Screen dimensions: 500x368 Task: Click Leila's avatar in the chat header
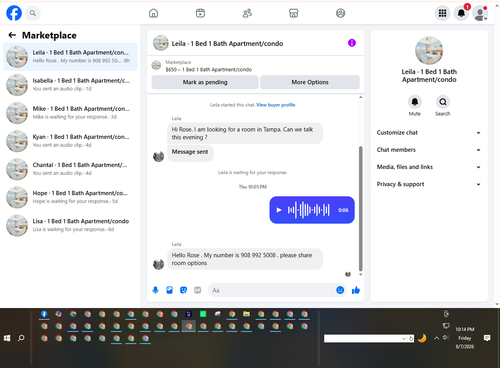(160, 43)
